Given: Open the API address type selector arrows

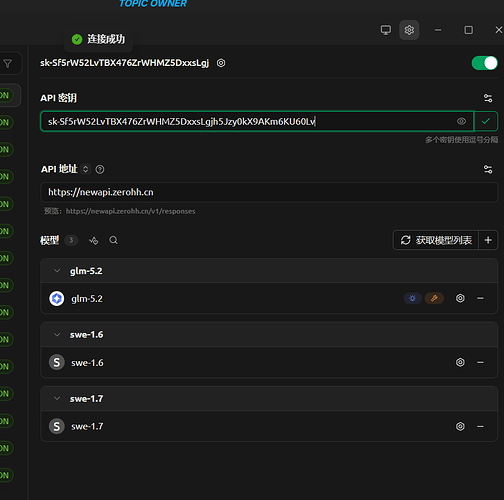Looking at the screenshot, I should pyautogui.click(x=86, y=169).
